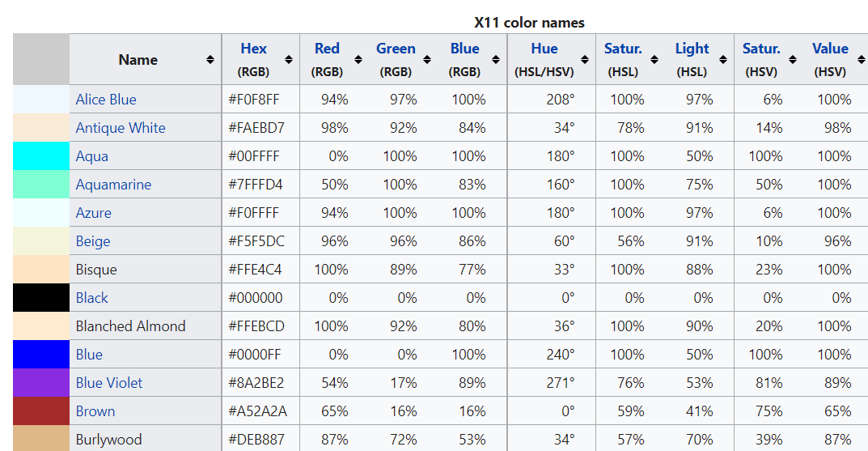Image resolution: width=868 pixels, height=451 pixels.
Task: Sort by Blue column sort arrows
Action: pos(495,60)
